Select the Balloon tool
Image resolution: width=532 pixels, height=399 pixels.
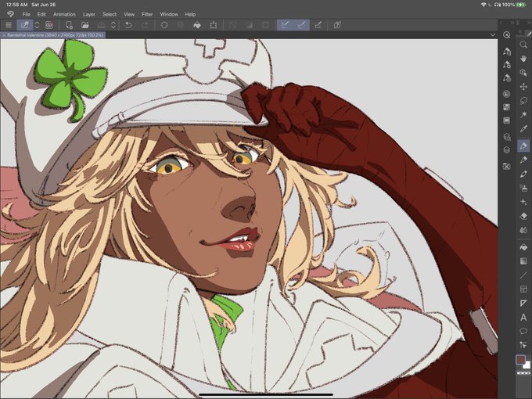point(523,331)
